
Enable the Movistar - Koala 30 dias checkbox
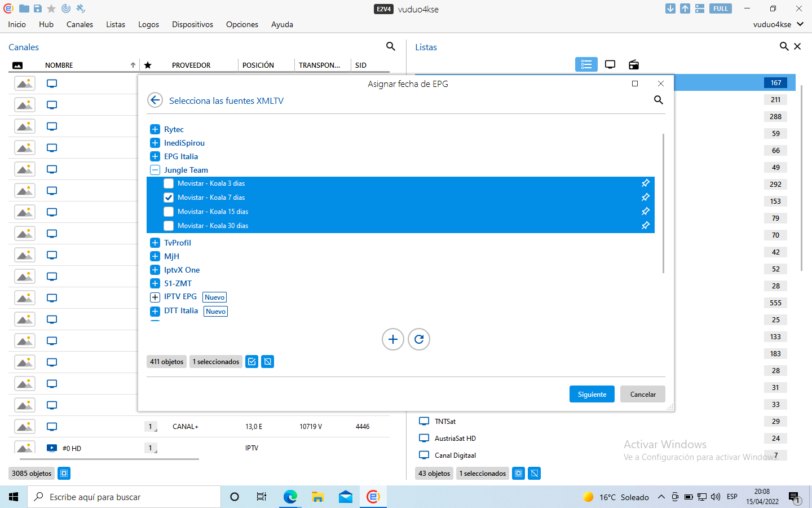[169, 226]
